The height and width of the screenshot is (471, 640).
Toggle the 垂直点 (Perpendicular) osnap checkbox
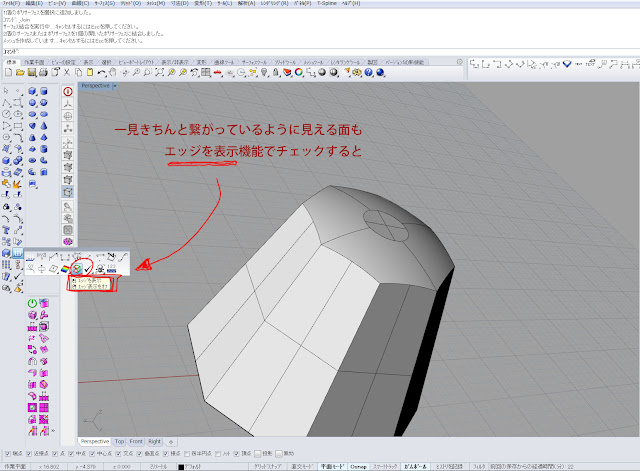(x=140, y=454)
